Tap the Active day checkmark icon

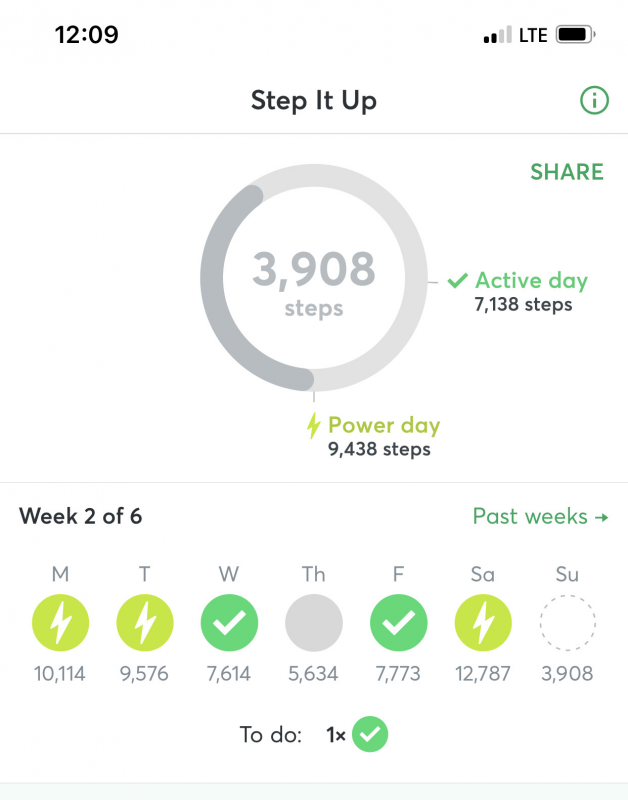click(x=458, y=280)
